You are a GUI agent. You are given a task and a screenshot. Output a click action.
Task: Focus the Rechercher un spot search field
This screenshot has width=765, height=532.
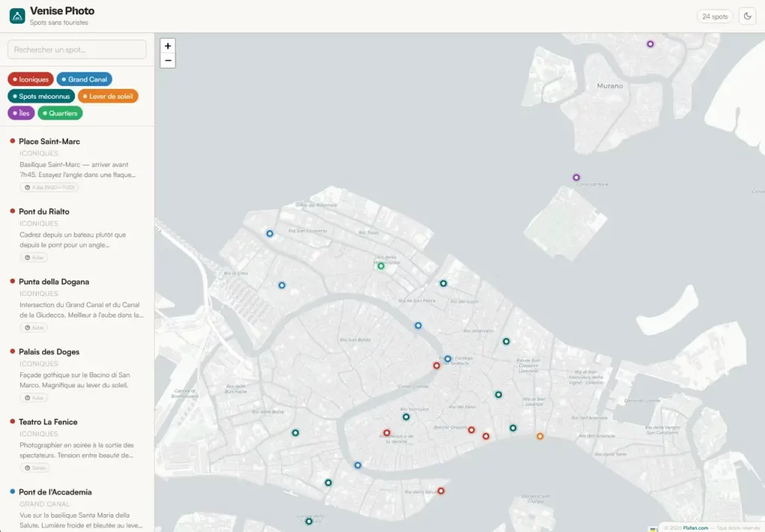77,49
